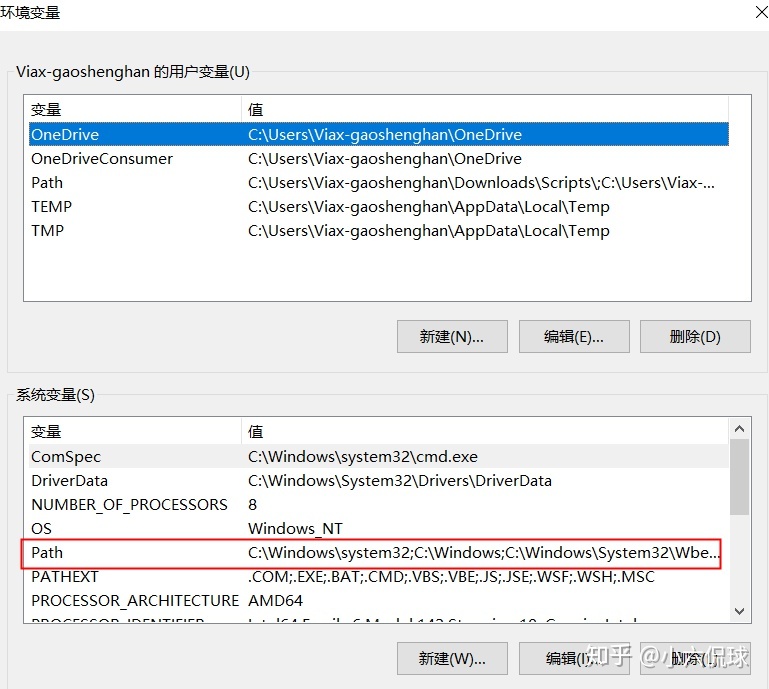
Task: Click the system variables edit button
Action: [574, 658]
